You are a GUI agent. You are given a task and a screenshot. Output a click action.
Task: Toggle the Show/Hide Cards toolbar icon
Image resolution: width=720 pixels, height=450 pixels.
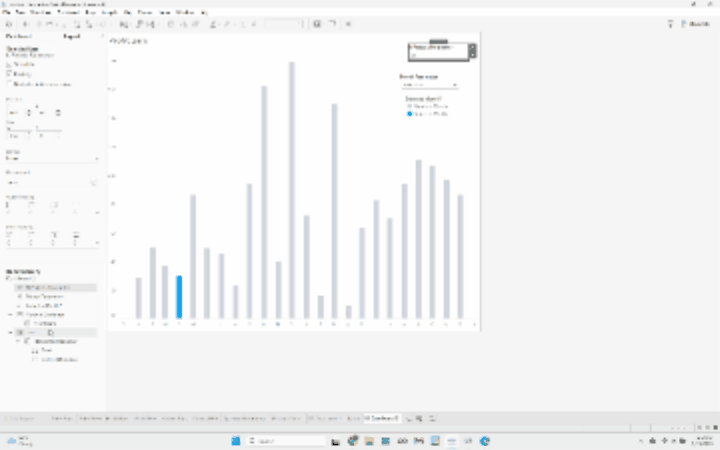[x=317, y=24]
